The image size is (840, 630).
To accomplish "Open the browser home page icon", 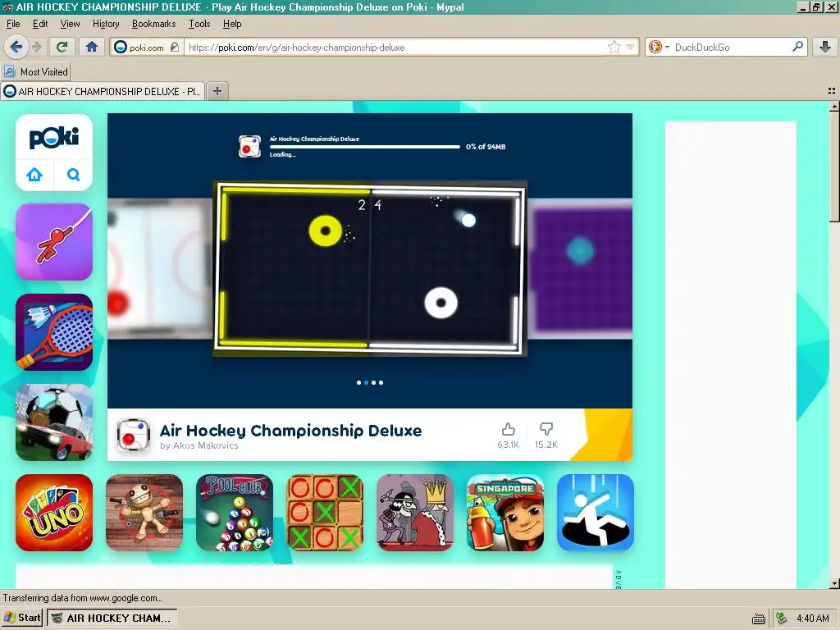I will [92, 47].
